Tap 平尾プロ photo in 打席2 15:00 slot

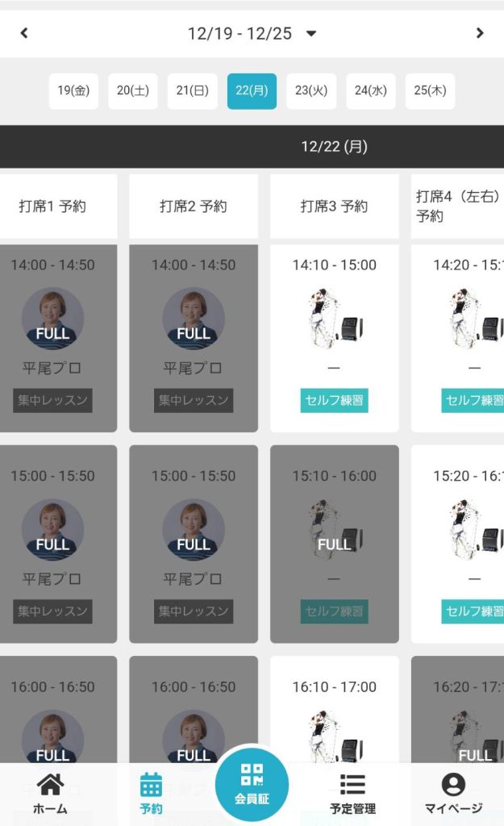[194, 529]
